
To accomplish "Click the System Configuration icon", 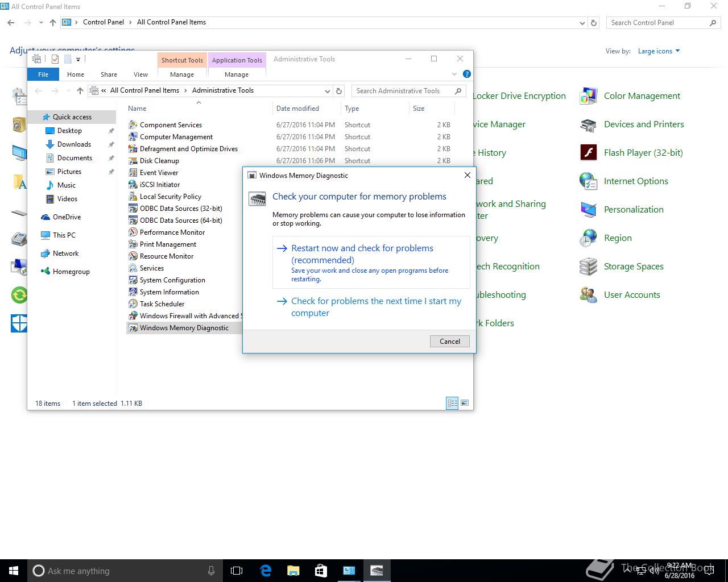I will coord(133,280).
